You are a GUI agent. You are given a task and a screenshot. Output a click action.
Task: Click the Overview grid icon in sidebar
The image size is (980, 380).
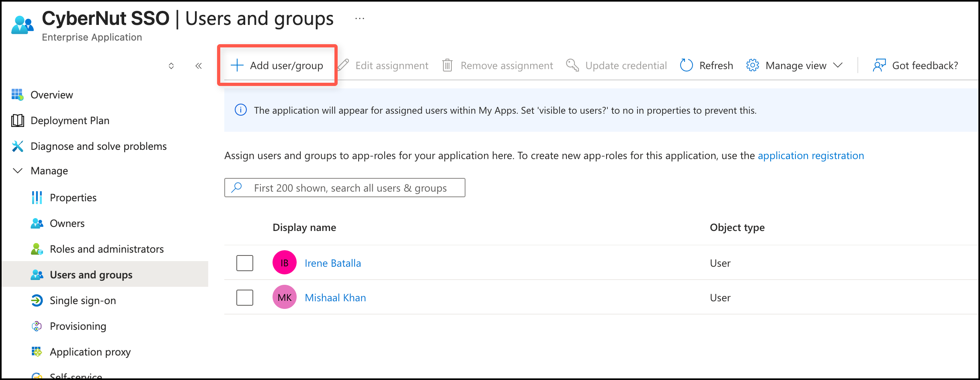coord(17,95)
